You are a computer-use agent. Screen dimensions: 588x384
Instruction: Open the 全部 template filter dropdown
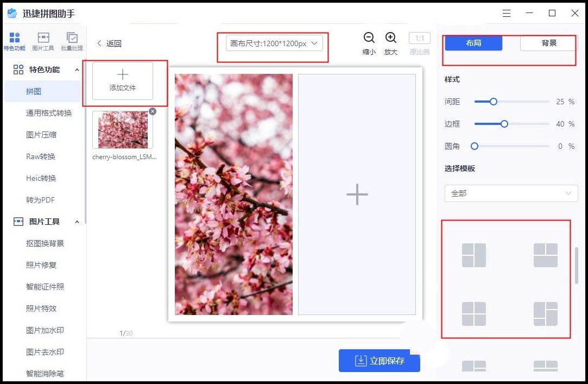click(510, 193)
